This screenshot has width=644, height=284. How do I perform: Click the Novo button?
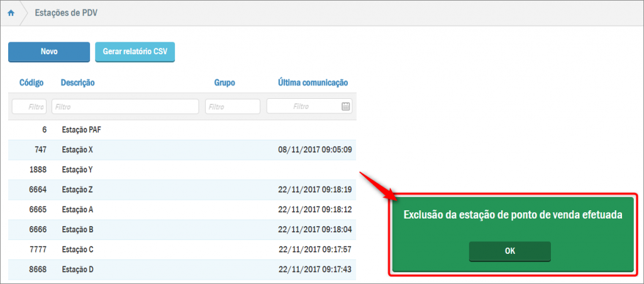coord(49,52)
